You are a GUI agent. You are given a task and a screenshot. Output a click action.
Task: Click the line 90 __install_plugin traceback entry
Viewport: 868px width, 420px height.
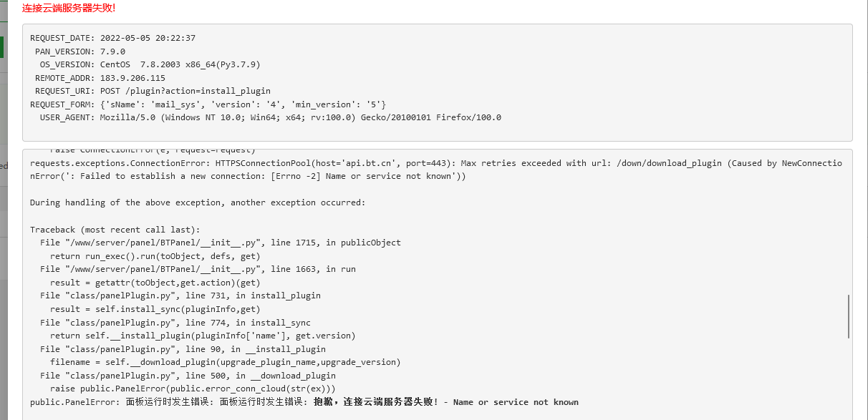(183, 349)
